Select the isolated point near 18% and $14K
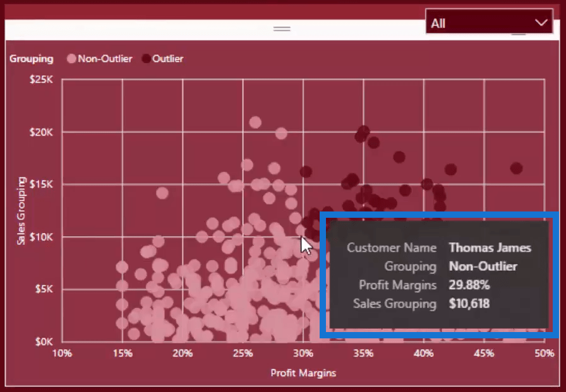The width and height of the screenshot is (566, 392). point(162,193)
